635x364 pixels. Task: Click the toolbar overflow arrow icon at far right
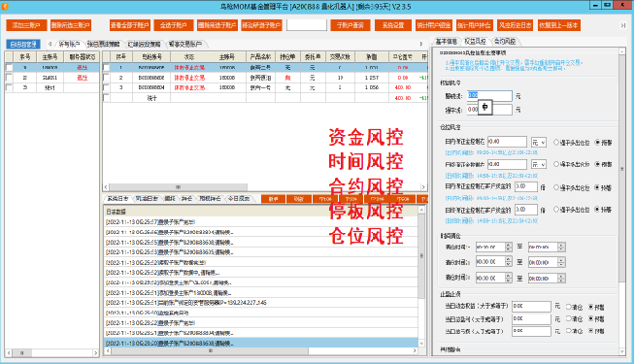pyautogui.click(x=622, y=25)
